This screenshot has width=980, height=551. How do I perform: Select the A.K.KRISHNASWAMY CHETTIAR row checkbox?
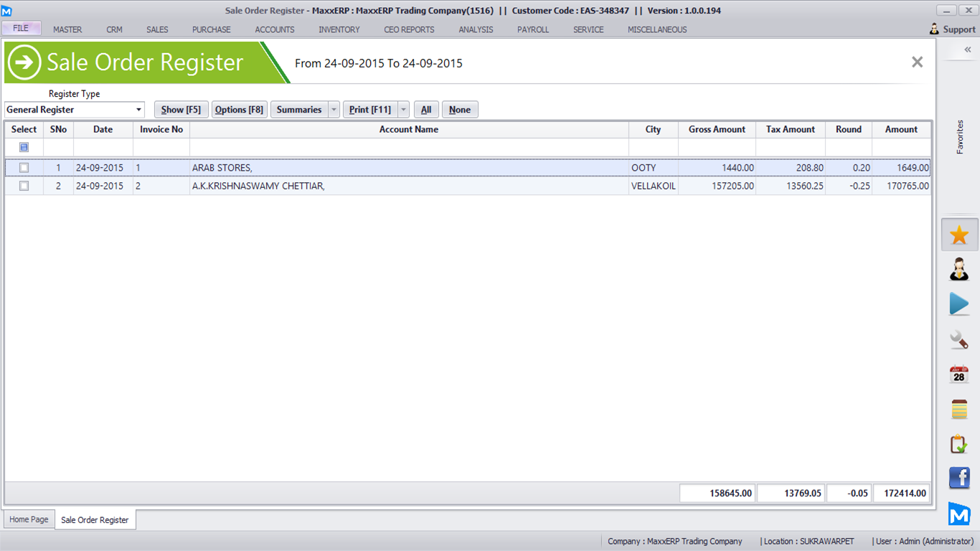[x=24, y=186]
